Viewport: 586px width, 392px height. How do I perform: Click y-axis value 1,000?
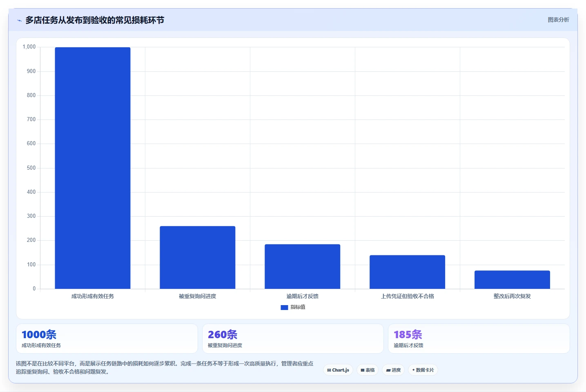(29, 47)
